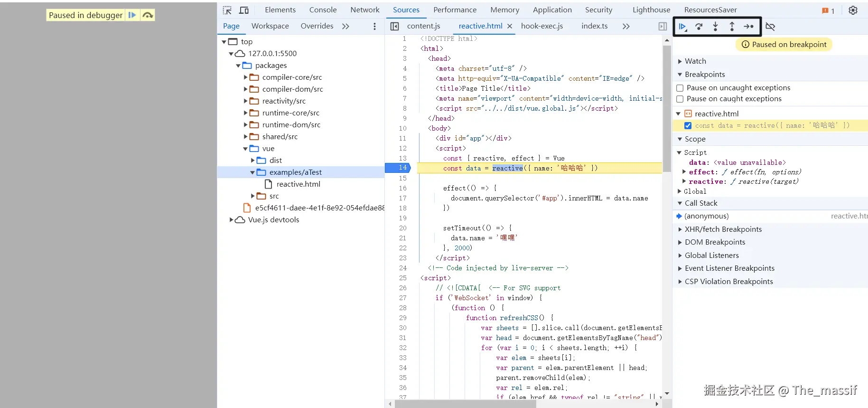Resume script execution in debugger toolbar

click(682, 27)
